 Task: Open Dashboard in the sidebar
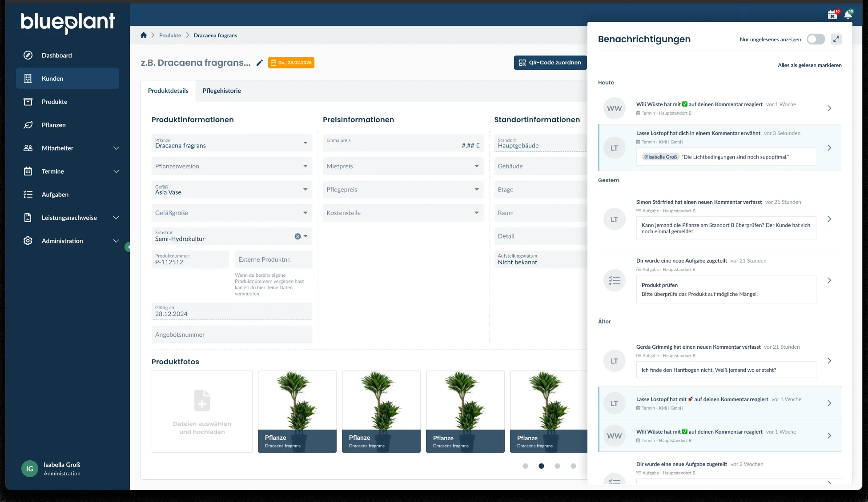click(x=68, y=55)
